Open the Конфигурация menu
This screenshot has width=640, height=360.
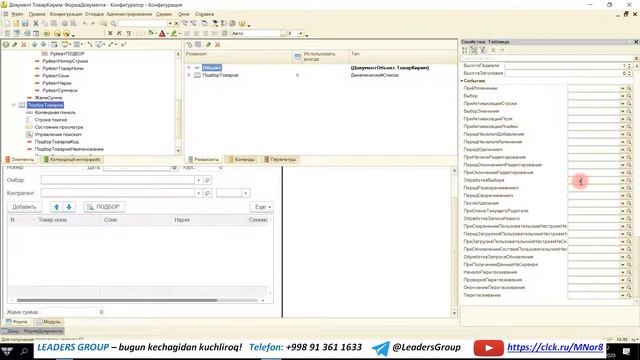point(66,14)
